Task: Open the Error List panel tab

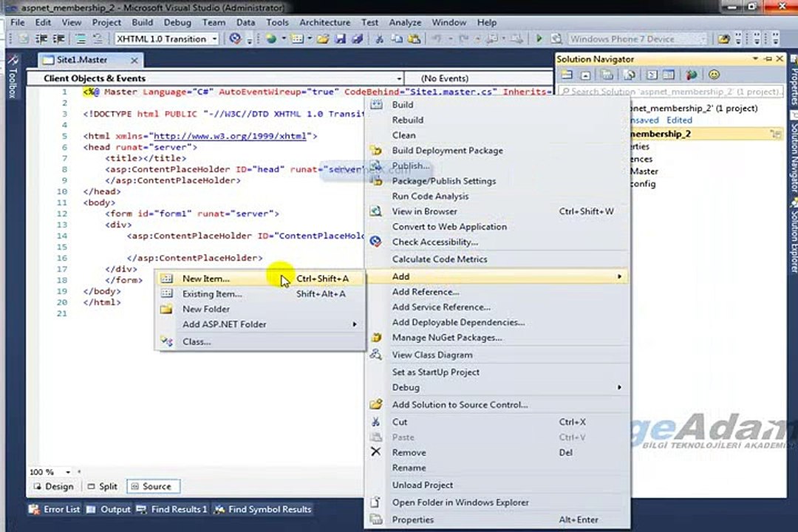Action: pos(55,509)
